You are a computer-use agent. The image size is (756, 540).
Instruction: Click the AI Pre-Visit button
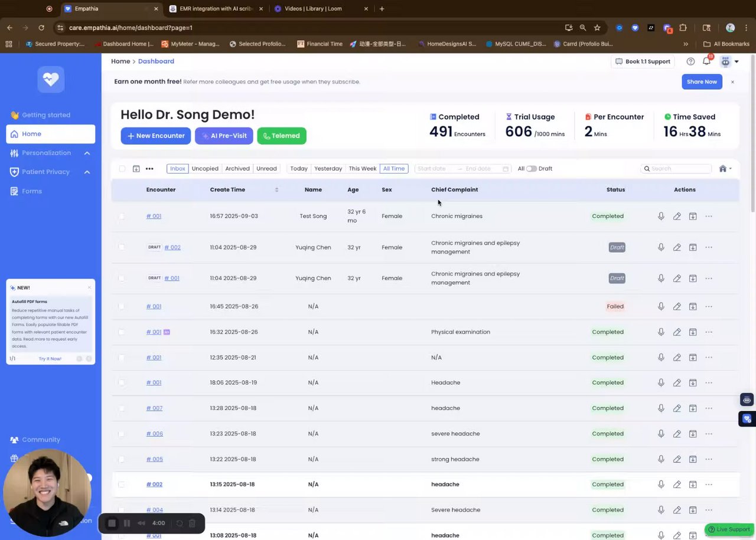(x=224, y=136)
